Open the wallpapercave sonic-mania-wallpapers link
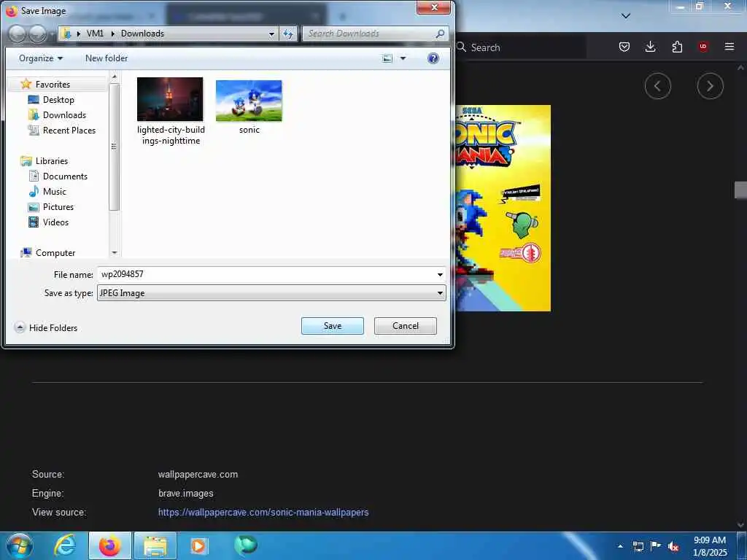 click(263, 513)
